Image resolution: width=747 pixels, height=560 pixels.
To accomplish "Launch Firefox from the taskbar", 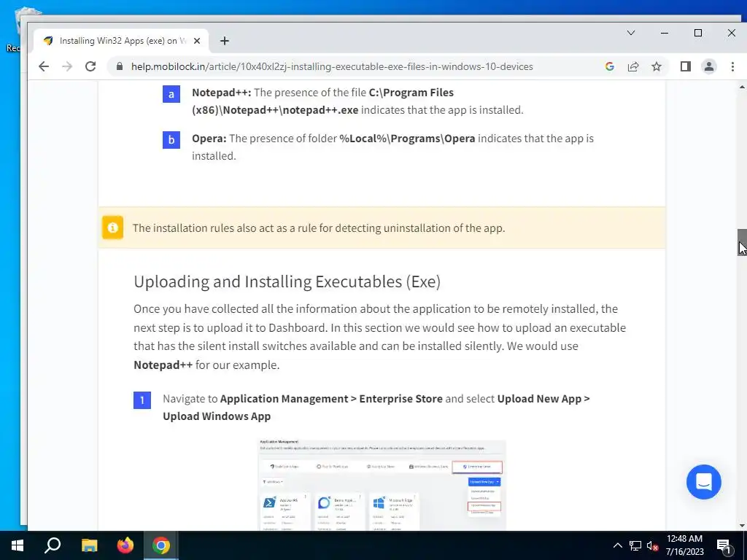I will (125, 545).
